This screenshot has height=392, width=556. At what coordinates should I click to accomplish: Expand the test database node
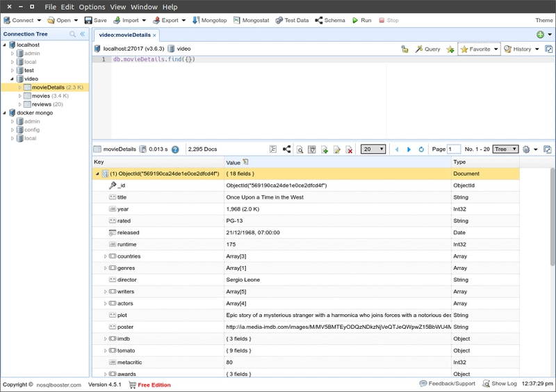[12, 70]
